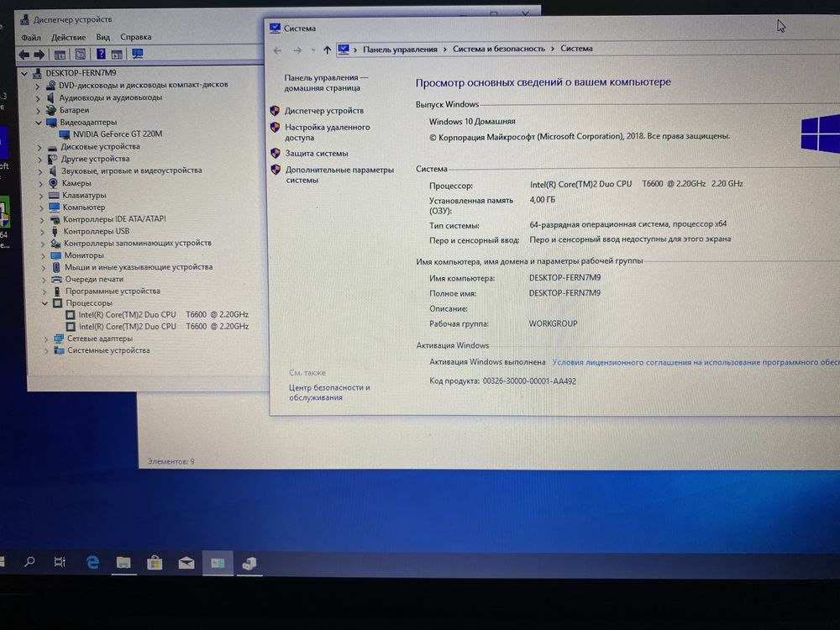Select first Intel Core2 Duo T6600 processor entry

point(164,314)
